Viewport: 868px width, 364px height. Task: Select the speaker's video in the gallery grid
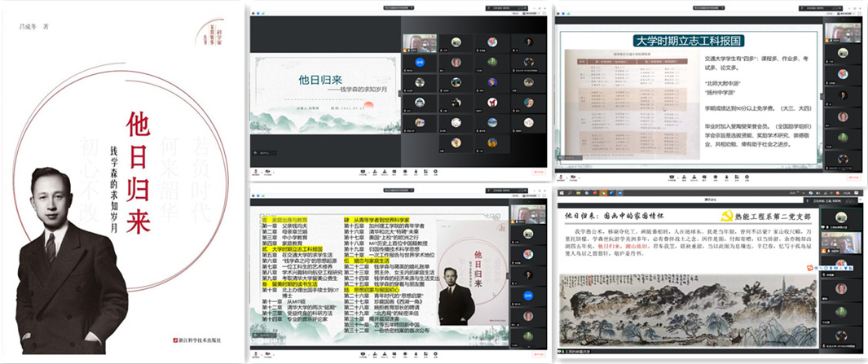click(x=421, y=42)
